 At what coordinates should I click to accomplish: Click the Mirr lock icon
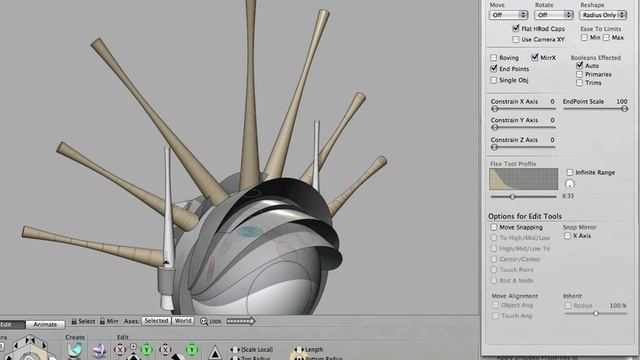click(102, 322)
